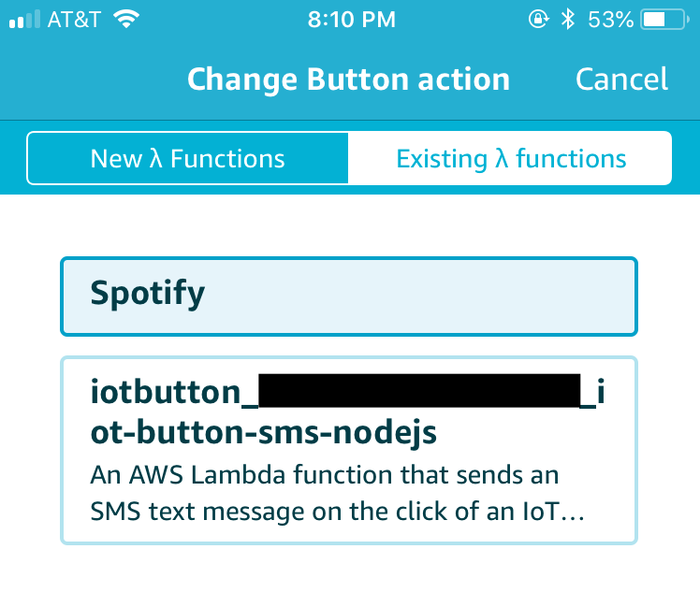
Task: Tap the rotation lock icon
Action: click(x=538, y=20)
